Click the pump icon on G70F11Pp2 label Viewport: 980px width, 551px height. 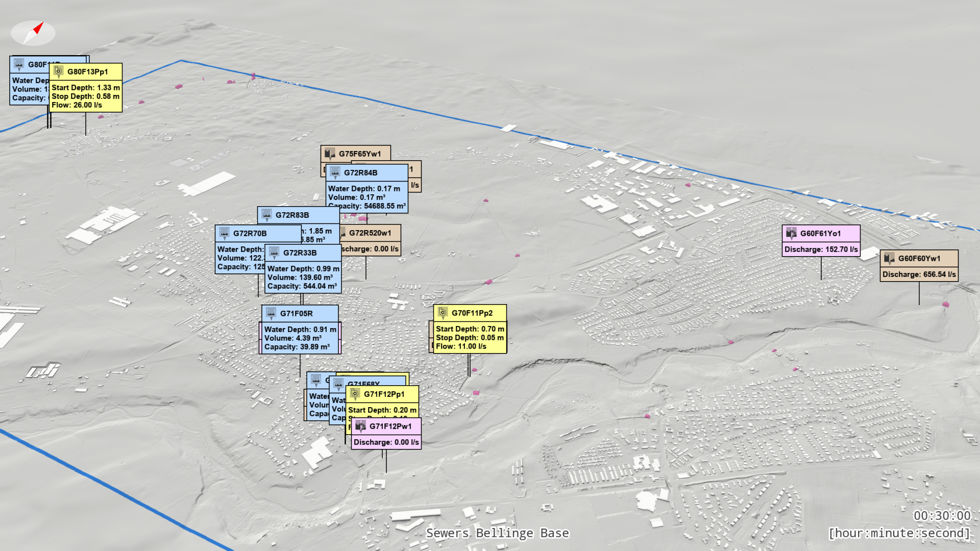[443, 313]
